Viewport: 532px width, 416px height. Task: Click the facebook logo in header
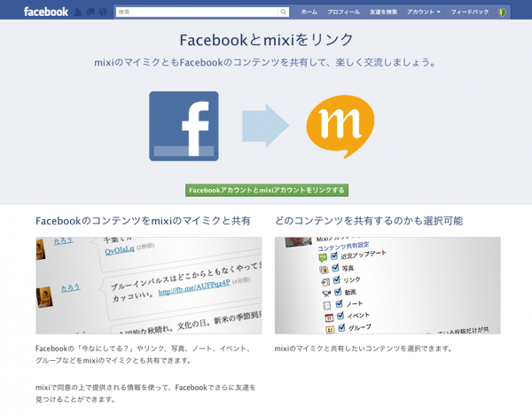point(46,12)
